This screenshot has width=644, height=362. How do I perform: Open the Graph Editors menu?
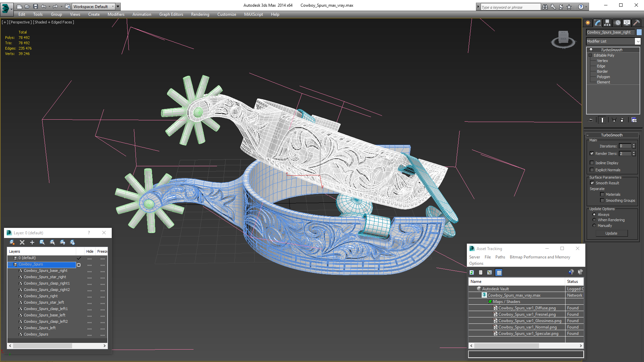pyautogui.click(x=171, y=14)
